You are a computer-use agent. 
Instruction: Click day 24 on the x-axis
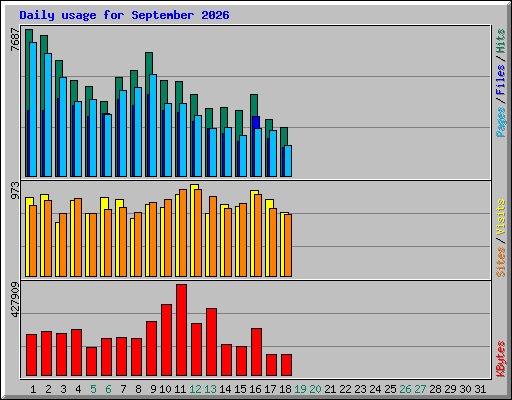pyautogui.click(x=375, y=389)
